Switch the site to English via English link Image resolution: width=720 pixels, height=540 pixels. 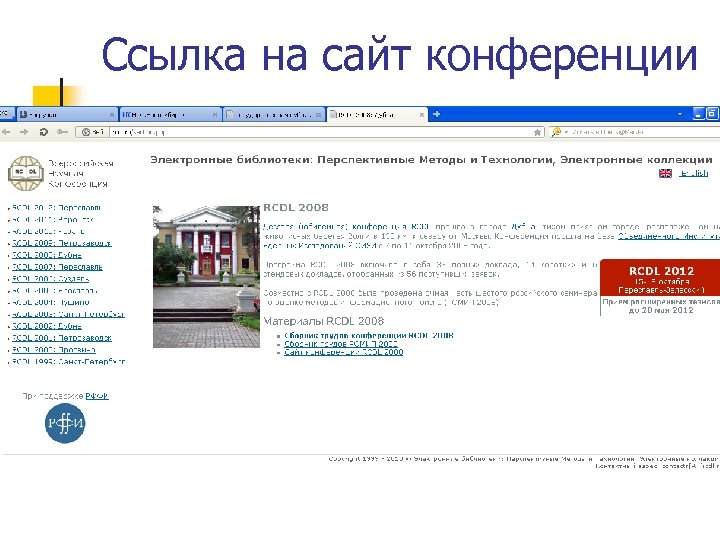coord(694,174)
